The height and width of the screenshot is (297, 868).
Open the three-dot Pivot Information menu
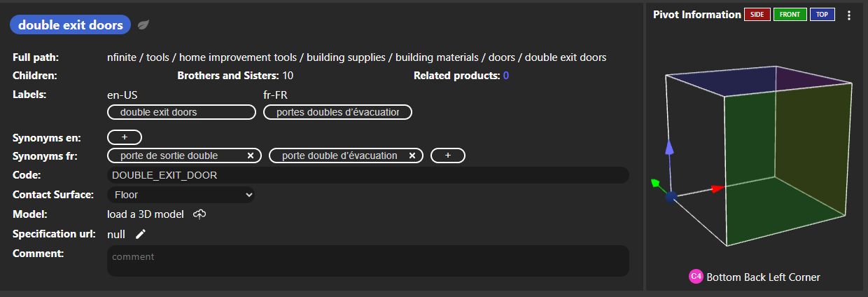coord(849,15)
